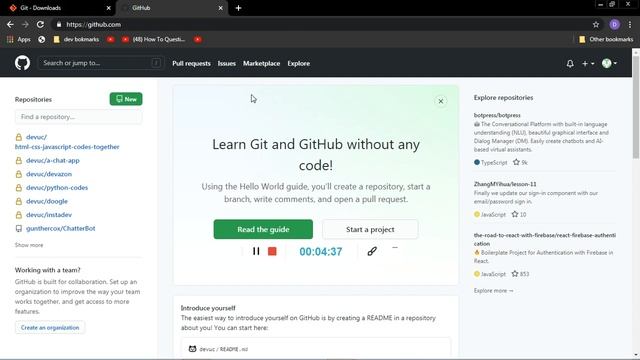Open devuc/doogle repository
Screen dimensions: 640x360
[x=47, y=201]
